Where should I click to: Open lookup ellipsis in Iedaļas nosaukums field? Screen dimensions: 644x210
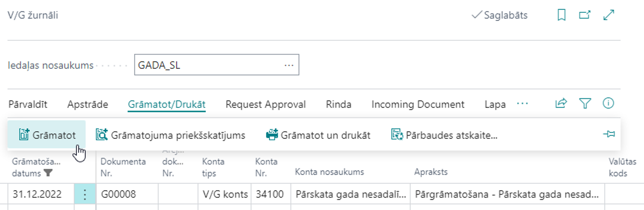(289, 65)
